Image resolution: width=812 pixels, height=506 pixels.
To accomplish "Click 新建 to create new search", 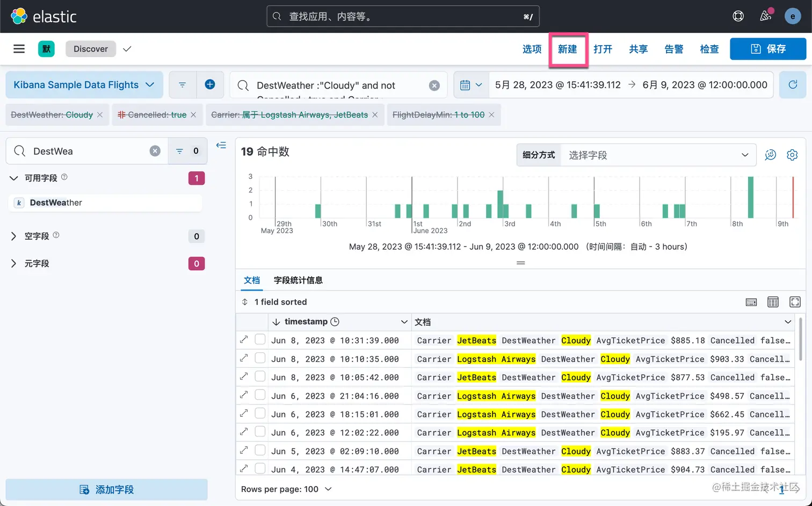I will [x=568, y=49].
